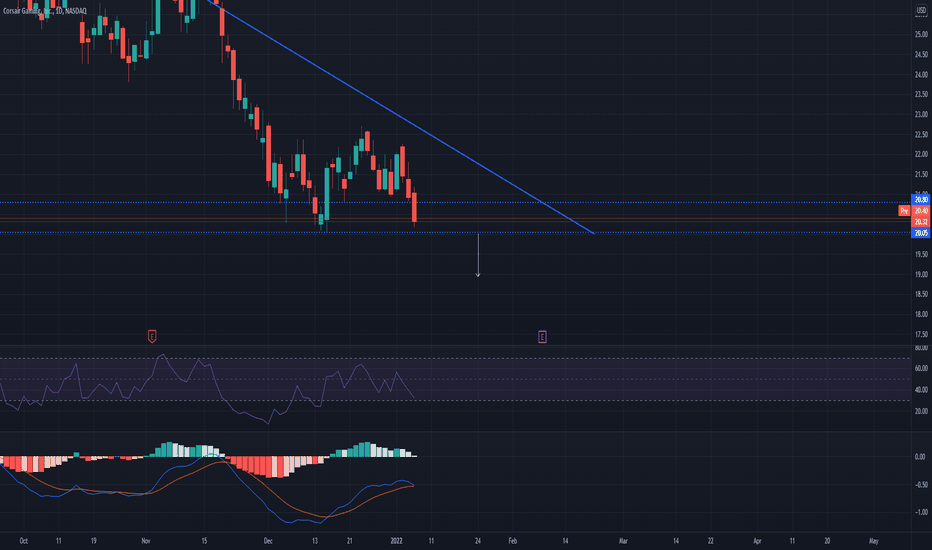Click the Feb label on time axis

513,540
